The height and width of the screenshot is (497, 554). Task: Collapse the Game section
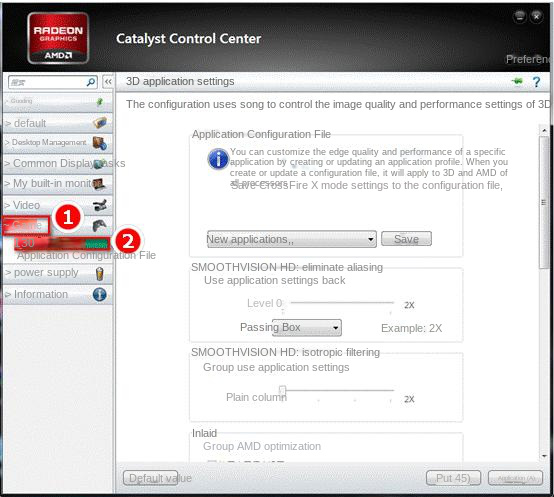click(x=58, y=225)
